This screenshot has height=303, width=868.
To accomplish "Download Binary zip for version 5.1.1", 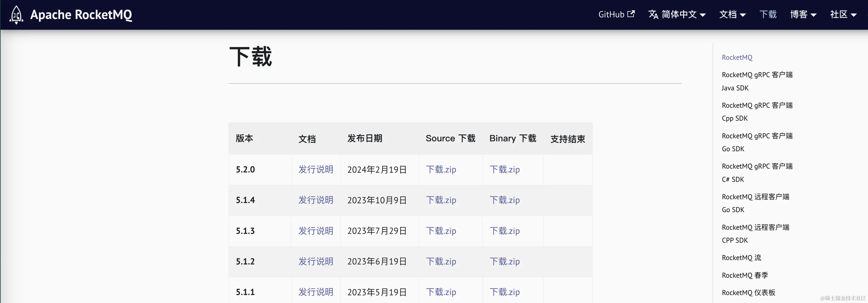I will 505,292.
